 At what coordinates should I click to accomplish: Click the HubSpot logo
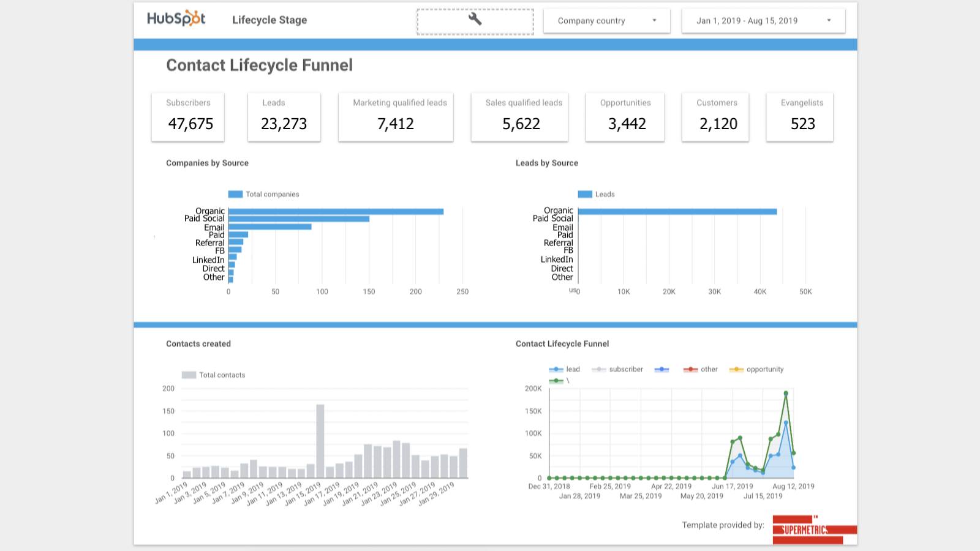coord(176,18)
